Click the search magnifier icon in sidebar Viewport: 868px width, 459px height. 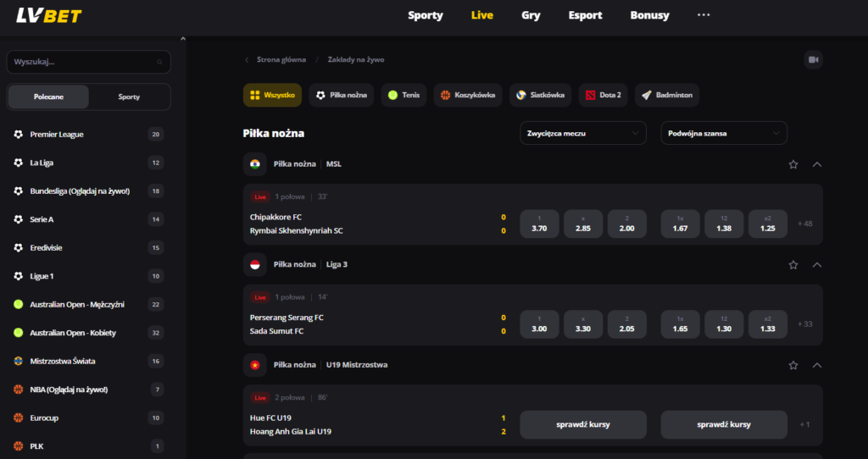159,62
